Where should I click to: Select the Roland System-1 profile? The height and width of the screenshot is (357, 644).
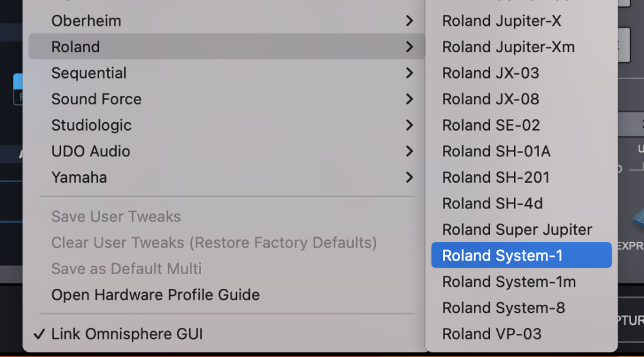coord(502,256)
